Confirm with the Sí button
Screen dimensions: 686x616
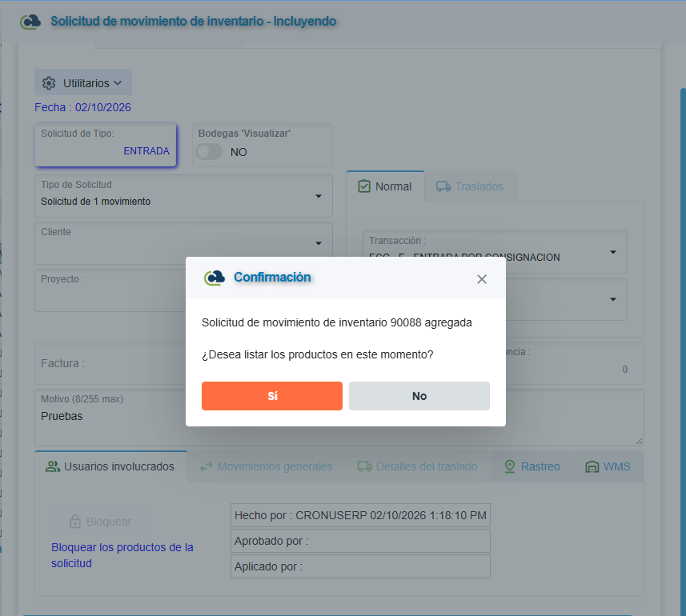272,396
